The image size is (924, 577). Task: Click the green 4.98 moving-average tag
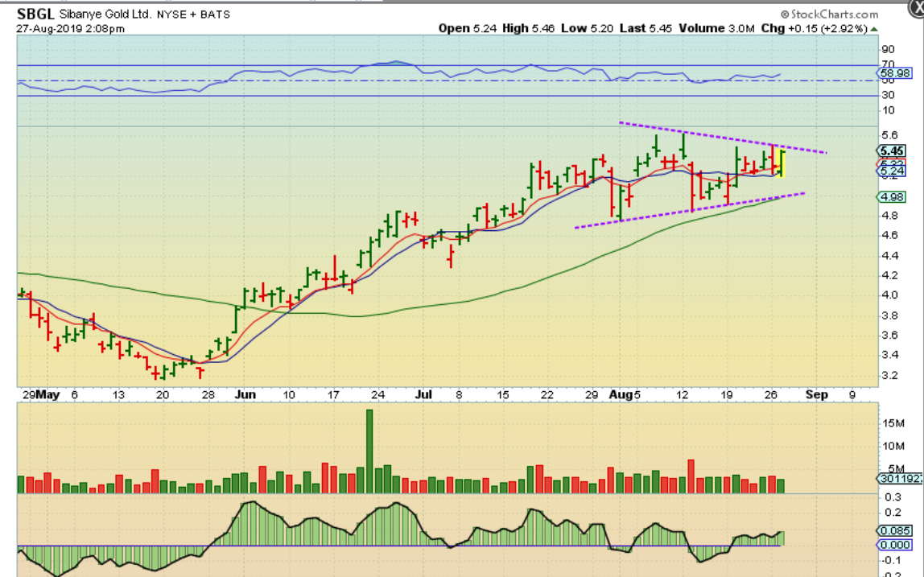tap(892, 197)
